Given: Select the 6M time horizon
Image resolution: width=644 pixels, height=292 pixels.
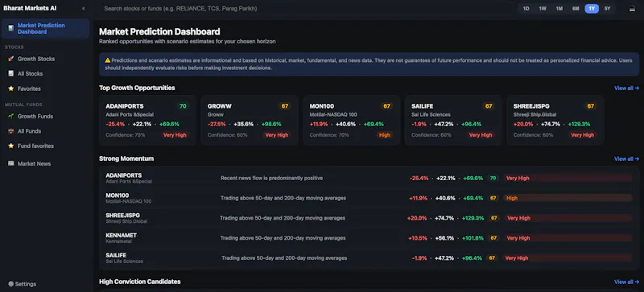Looking at the screenshot, I should (x=576, y=9).
